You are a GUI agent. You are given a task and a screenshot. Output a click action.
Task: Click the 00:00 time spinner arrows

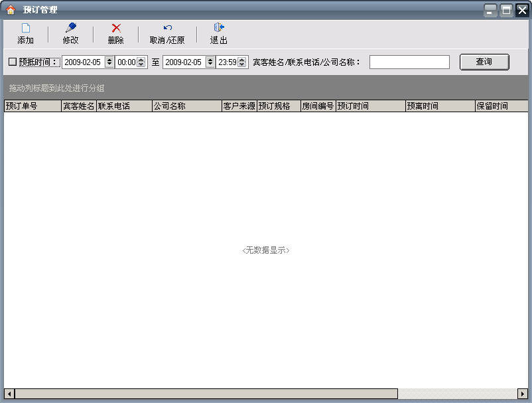point(141,62)
